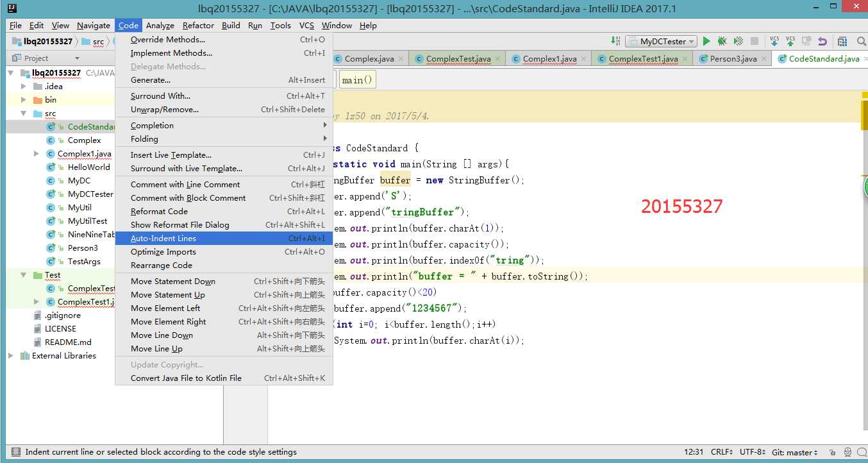868x463 pixels.
Task: Open the Analyze menu
Action: (160, 26)
